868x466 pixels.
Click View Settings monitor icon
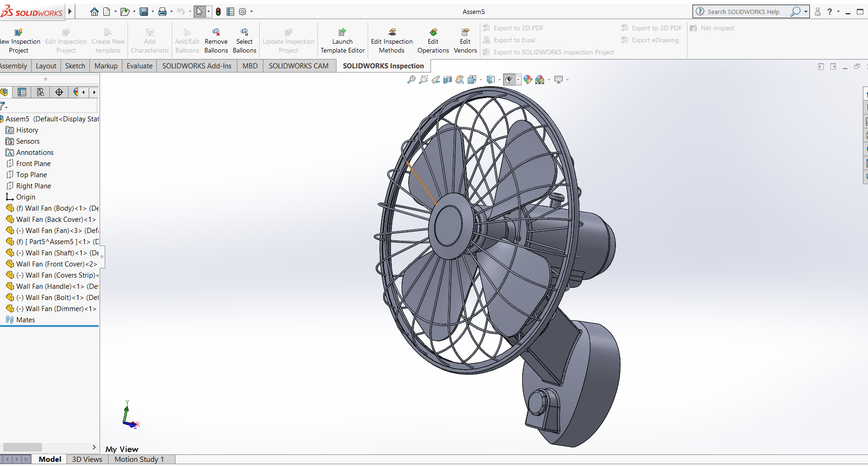click(558, 80)
